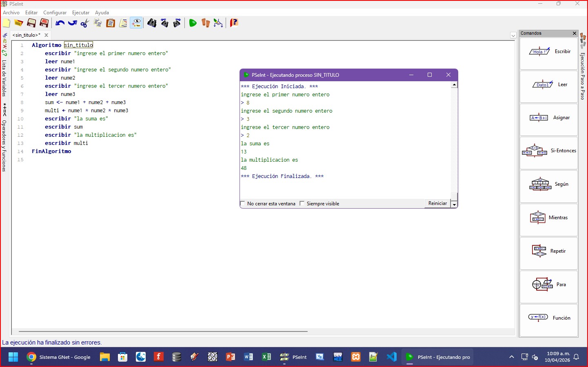Open the help icon in the toolbar
Image resolution: width=588 pixels, height=367 pixels.
[x=234, y=23]
